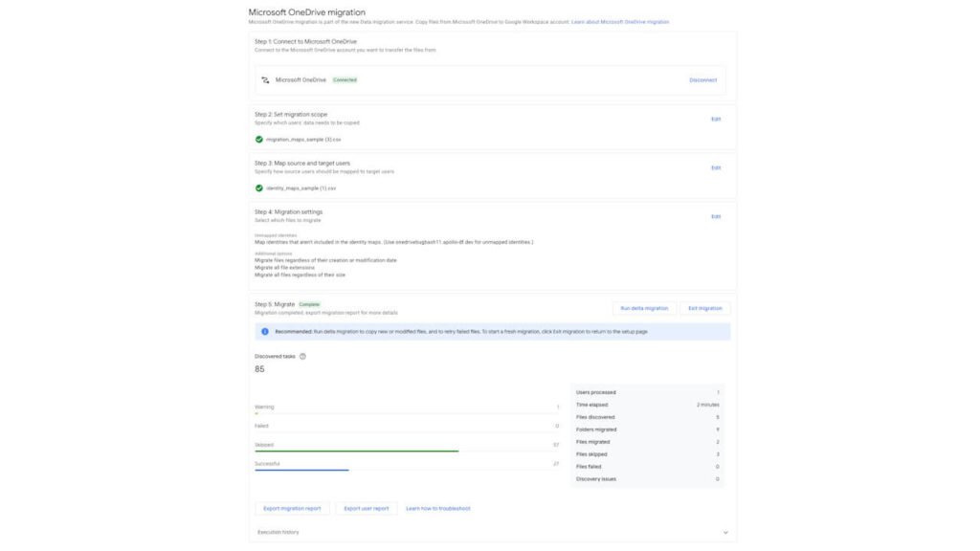Screen dimensions: 980x551
Task: Click the Files skipped row
Action: coord(648,454)
